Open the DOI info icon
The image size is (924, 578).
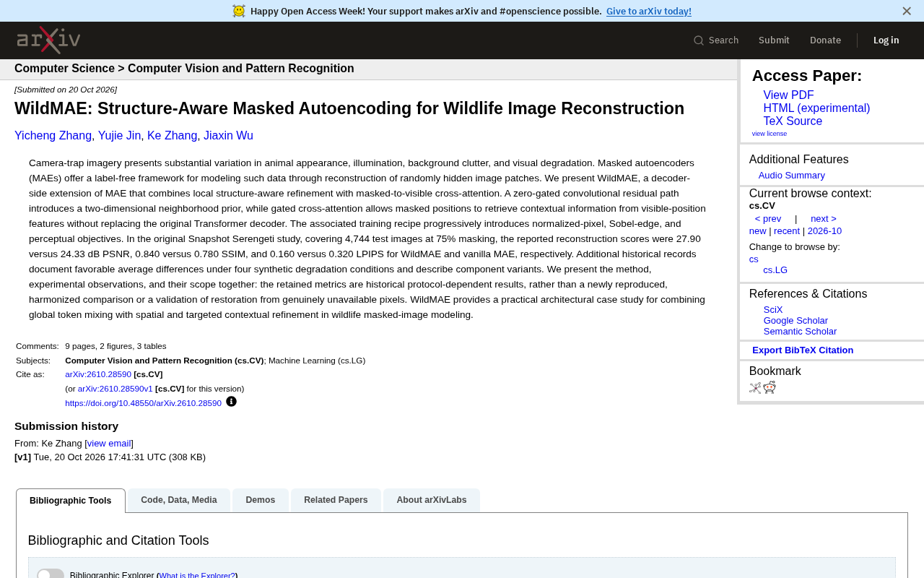tap(231, 402)
